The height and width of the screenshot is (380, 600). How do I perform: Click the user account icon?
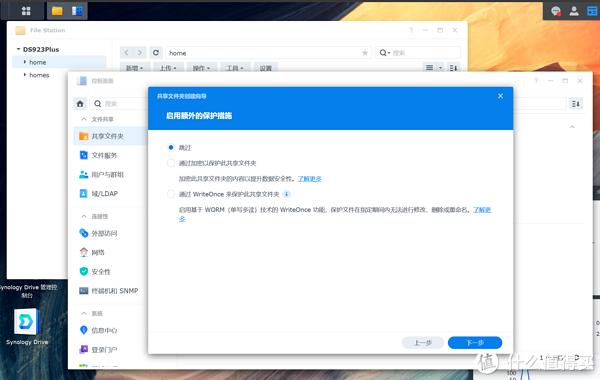coord(574,11)
